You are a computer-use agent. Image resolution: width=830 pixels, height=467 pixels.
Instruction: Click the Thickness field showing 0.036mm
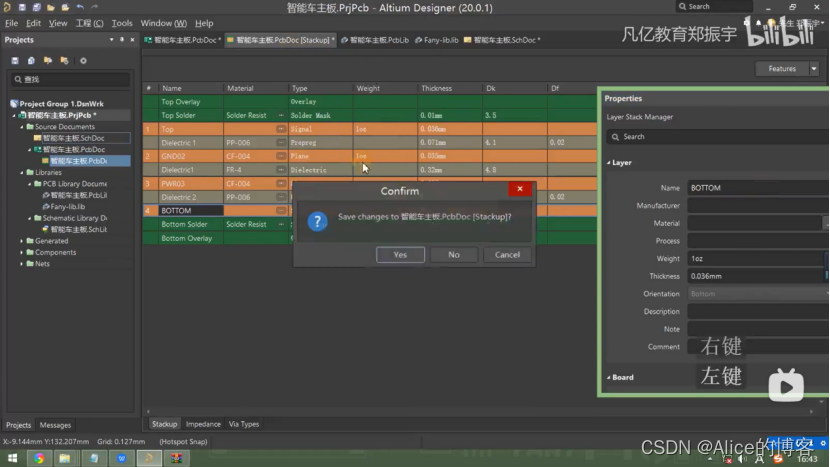(756, 276)
